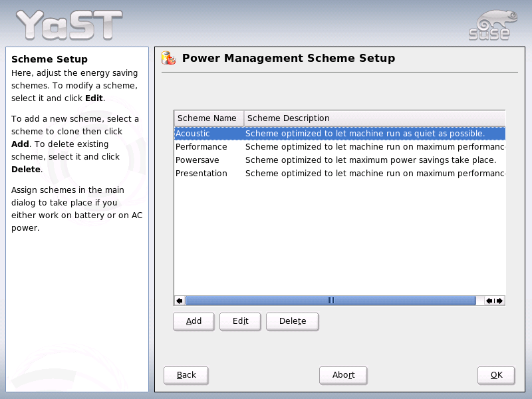Screen dimensions: 532x399
Task: Click the SUSE chameleon logo
Action: pos(493,25)
